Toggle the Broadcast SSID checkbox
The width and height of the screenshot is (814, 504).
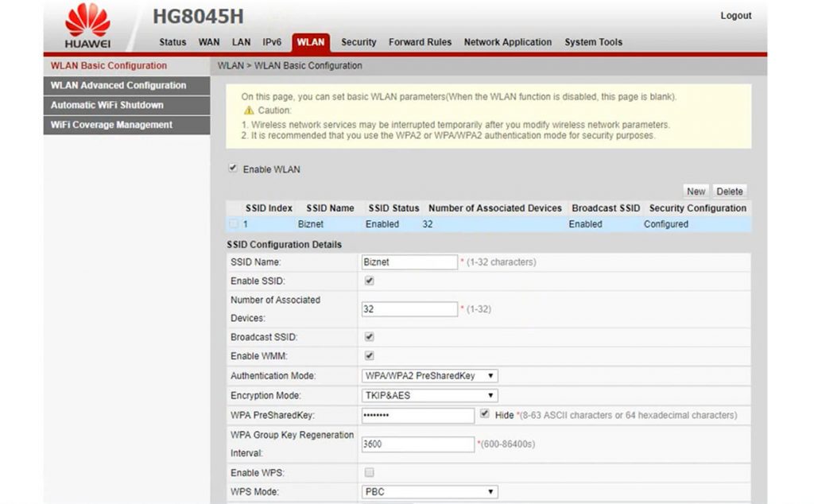pyautogui.click(x=368, y=336)
